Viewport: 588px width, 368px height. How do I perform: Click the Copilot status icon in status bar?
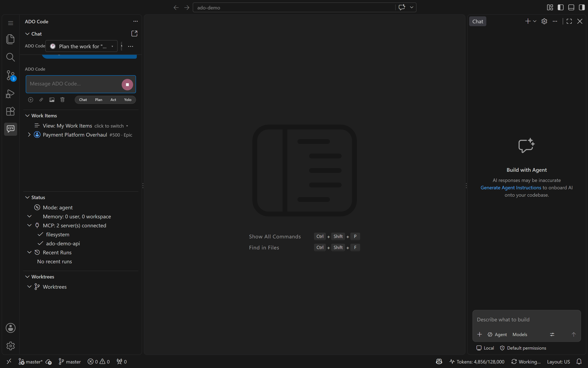pos(439,362)
